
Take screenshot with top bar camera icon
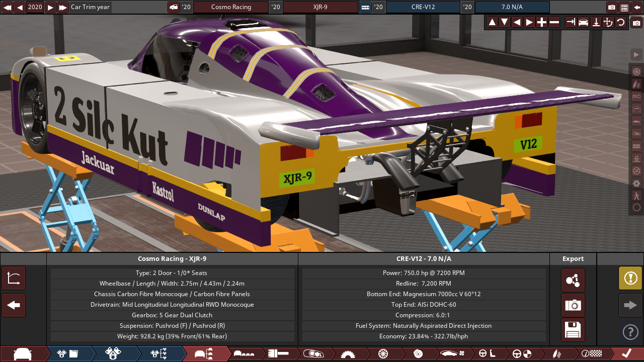pyautogui.click(x=612, y=7)
